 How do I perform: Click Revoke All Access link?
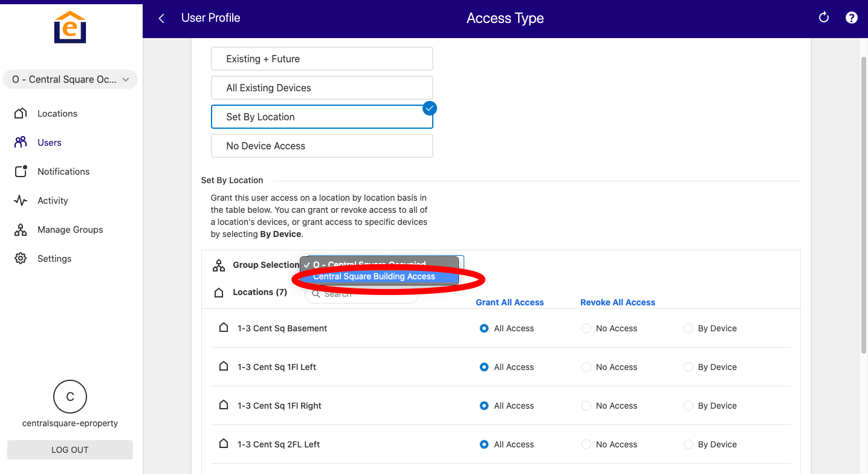618,302
